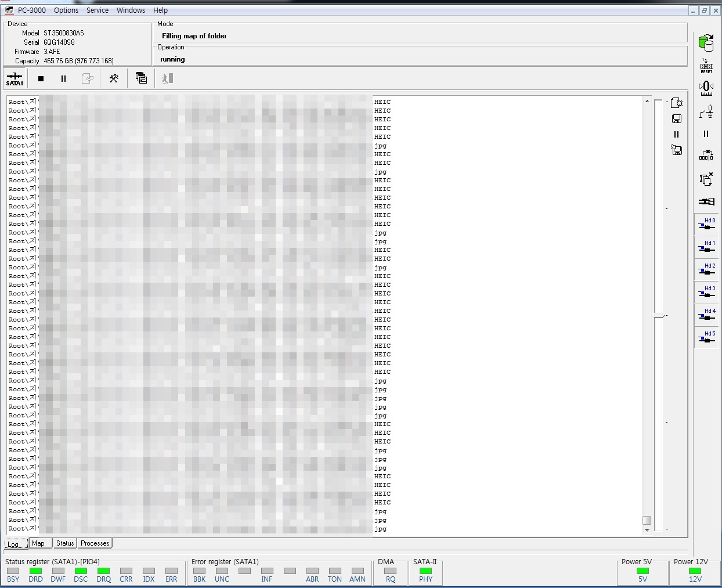Click the sector blocks with x icon
The width and height of the screenshot is (722, 588).
click(706, 156)
